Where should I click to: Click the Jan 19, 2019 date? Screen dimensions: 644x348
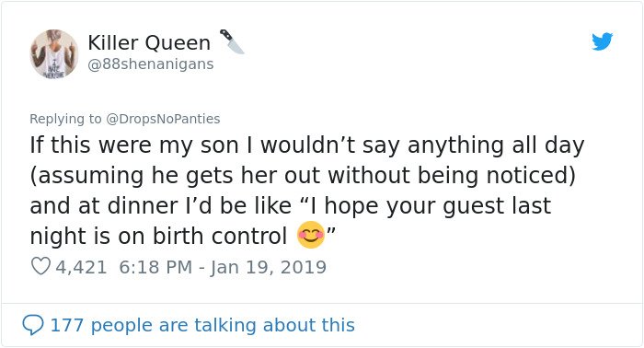(x=269, y=268)
